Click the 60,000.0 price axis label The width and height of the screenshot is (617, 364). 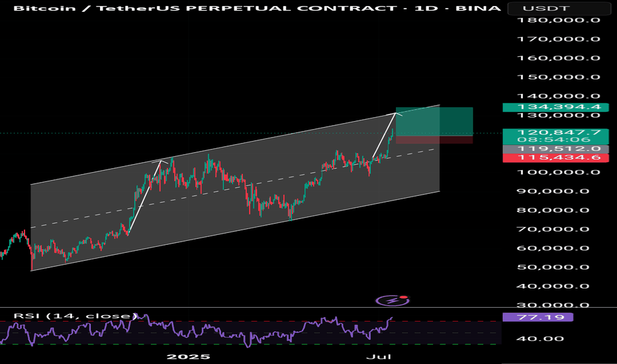pyautogui.click(x=553, y=248)
